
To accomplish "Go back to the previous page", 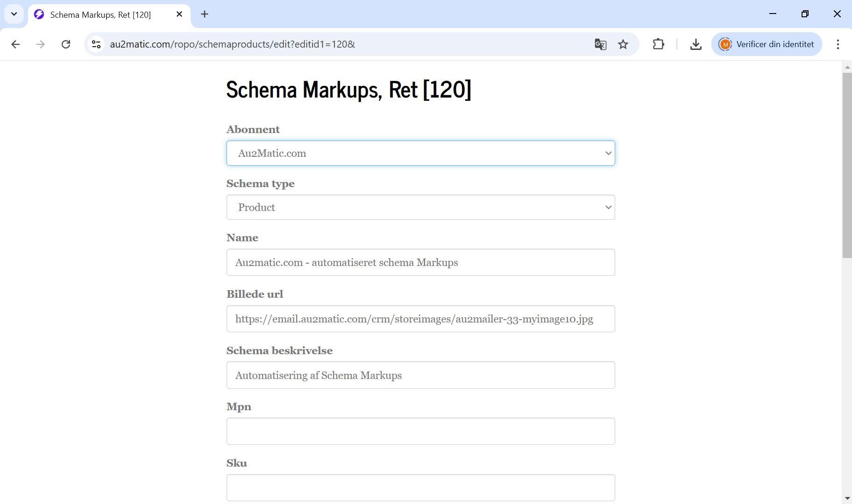I will (15, 44).
